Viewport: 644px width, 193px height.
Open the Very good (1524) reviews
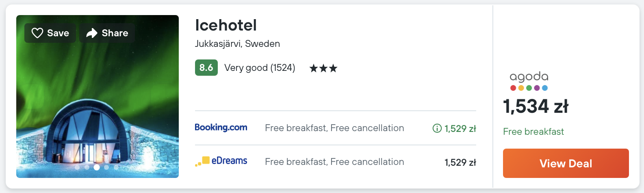(260, 68)
